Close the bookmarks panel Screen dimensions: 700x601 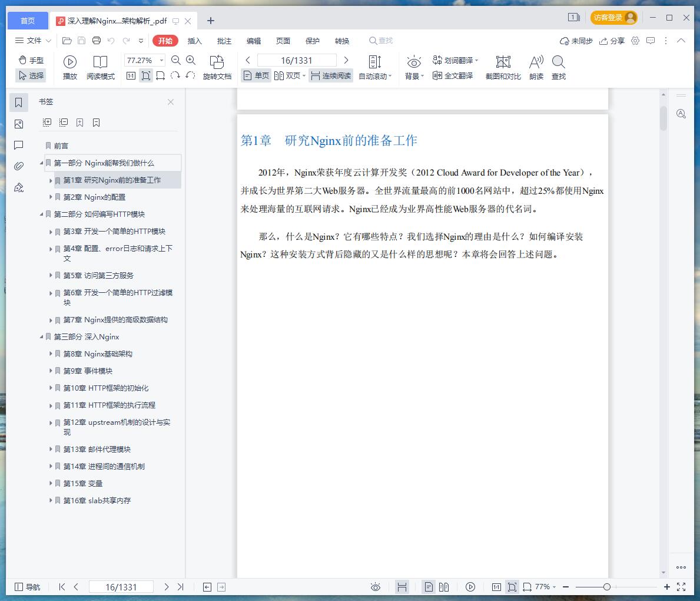[171, 102]
